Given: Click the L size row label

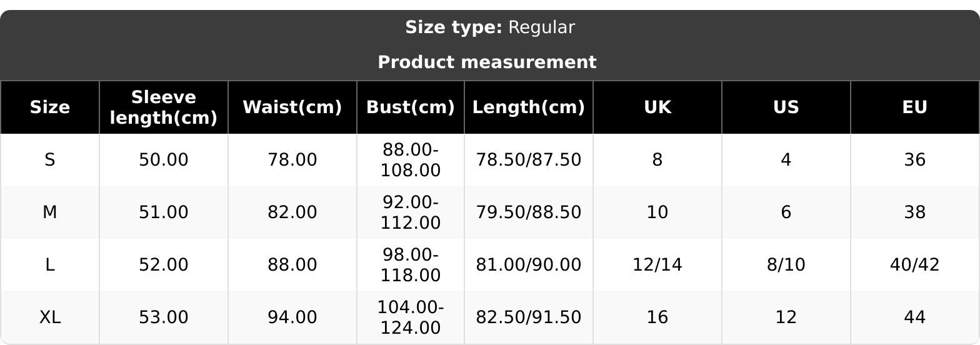Looking at the screenshot, I should [50, 265].
